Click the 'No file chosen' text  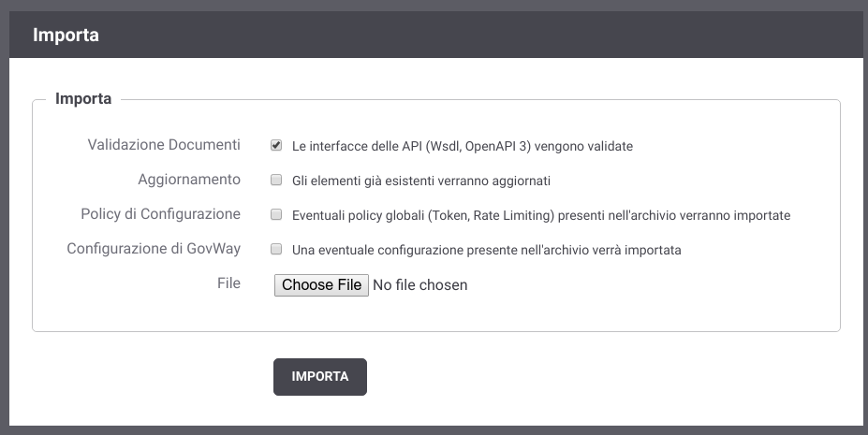(420, 285)
